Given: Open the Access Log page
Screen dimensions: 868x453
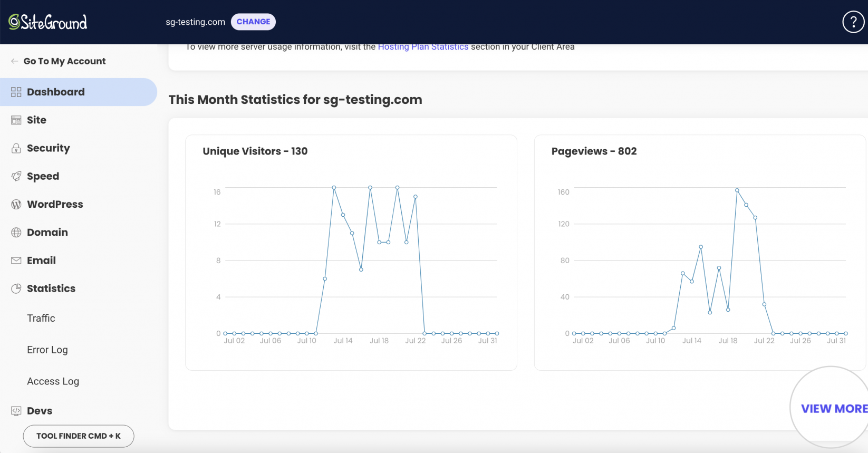Looking at the screenshot, I should (x=53, y=381).
